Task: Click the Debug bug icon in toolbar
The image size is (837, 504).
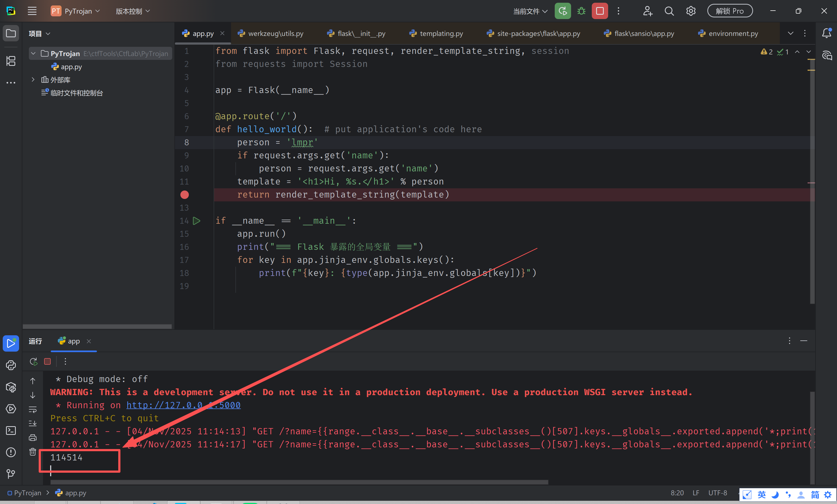Action: pos(581,11)
